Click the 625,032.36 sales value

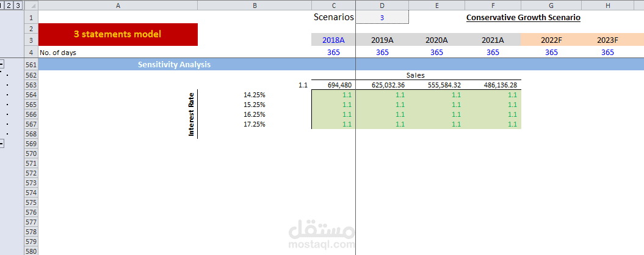pos(388,85)
